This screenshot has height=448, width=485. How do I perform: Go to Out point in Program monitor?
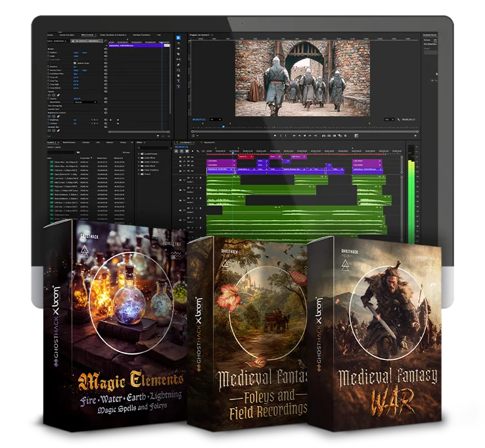315,136
